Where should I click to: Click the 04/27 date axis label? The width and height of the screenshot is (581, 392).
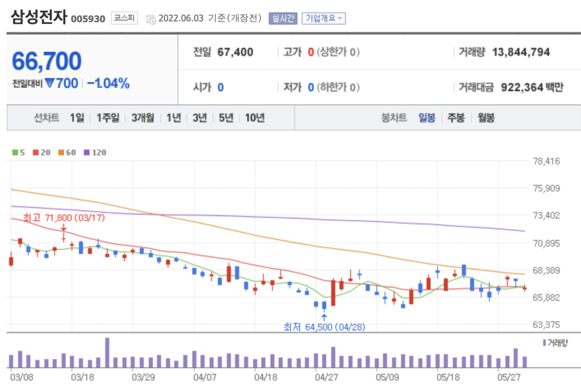(x=326, y=377)
